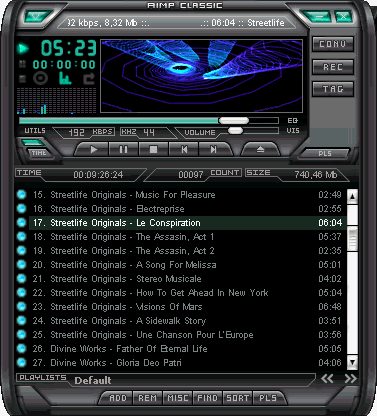Select track 26 Father Of Eternal Life
The height and width of the screenshot is (416, 377).
pyautogui.click(x=188, y=349)
